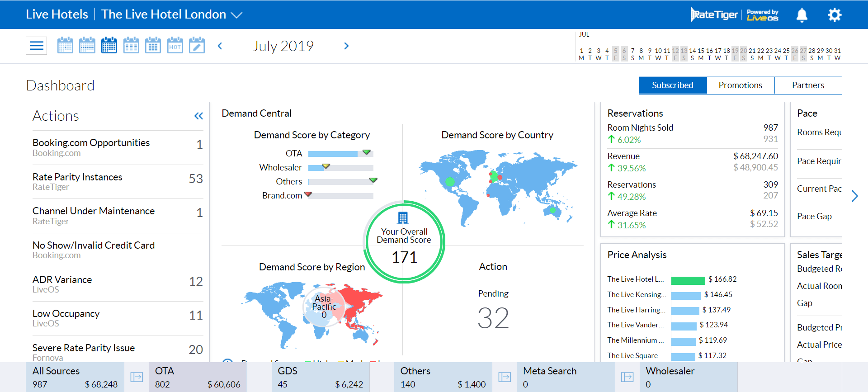The width and height of the screenshot is (868, 392).
Task: Open the calendar edit pencil icon
Action: click(x=197, y=46)
